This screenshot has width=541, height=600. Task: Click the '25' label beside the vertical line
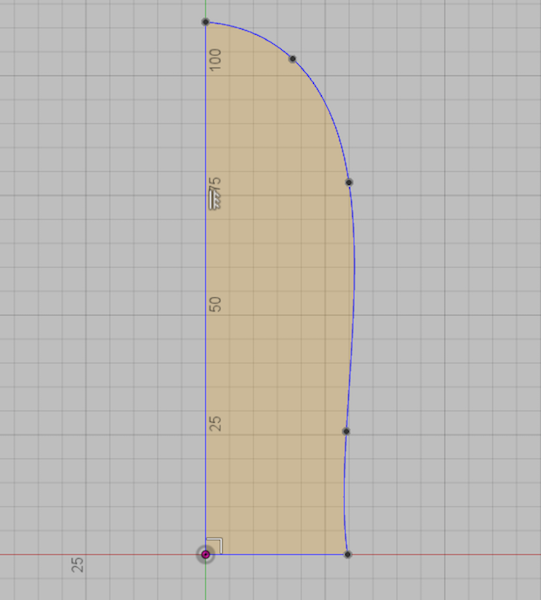pos(216,424)
